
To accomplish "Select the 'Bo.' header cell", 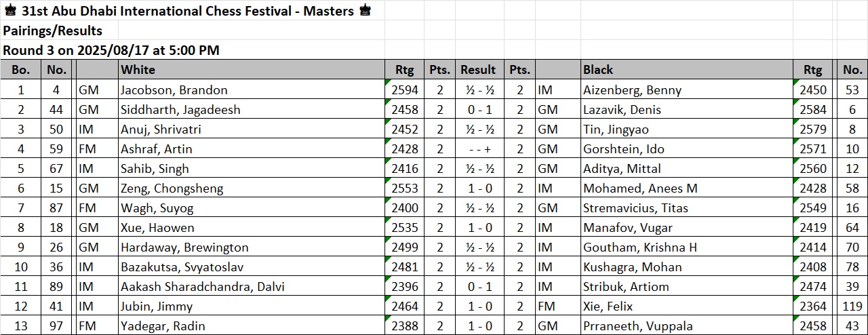I will [x=21, y=70].
